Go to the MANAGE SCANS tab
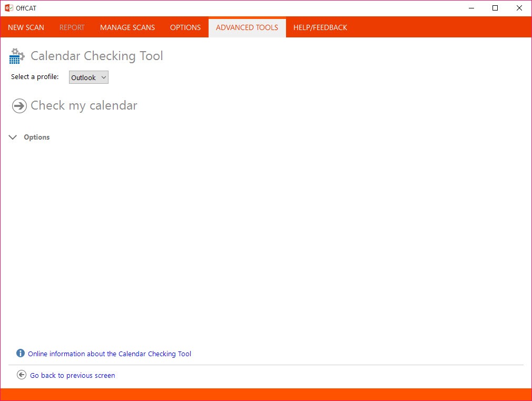The image size is (532, 401). click(x=127, y=27)
